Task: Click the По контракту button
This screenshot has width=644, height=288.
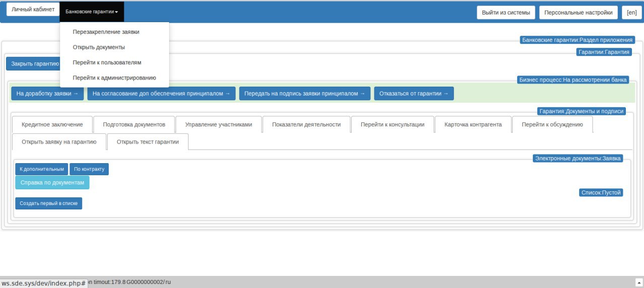Action: [89, 169]
